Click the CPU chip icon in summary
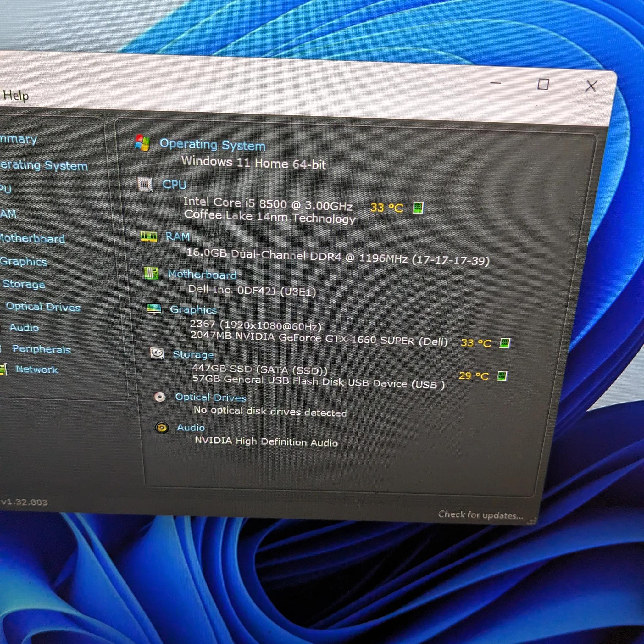 coord(145,184)
